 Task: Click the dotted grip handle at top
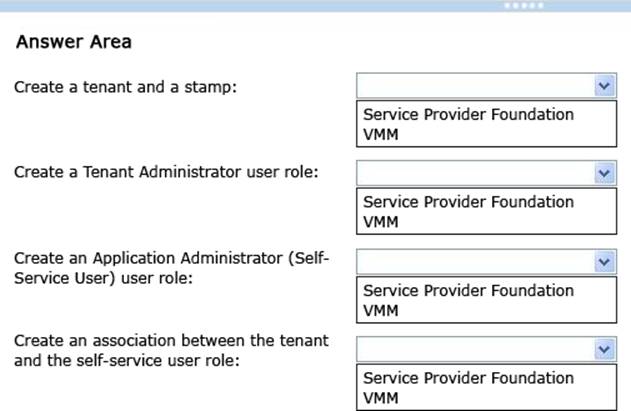[527, 5]
